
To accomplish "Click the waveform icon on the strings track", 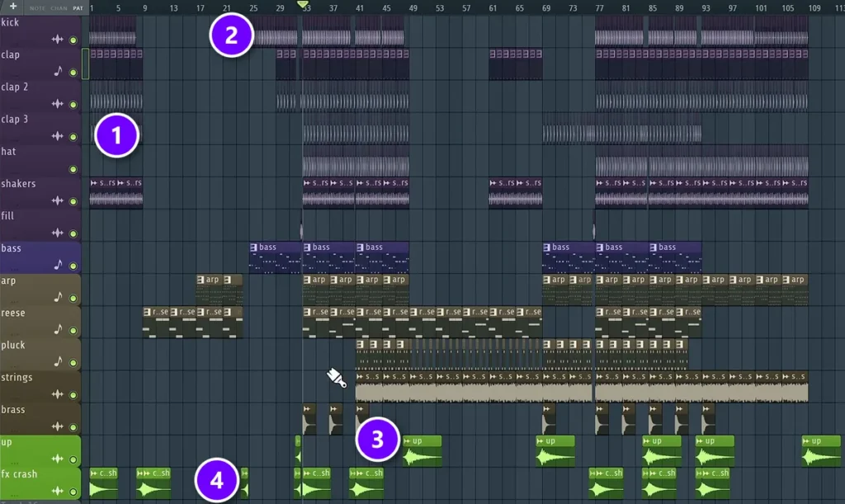I will coord(57,394).
